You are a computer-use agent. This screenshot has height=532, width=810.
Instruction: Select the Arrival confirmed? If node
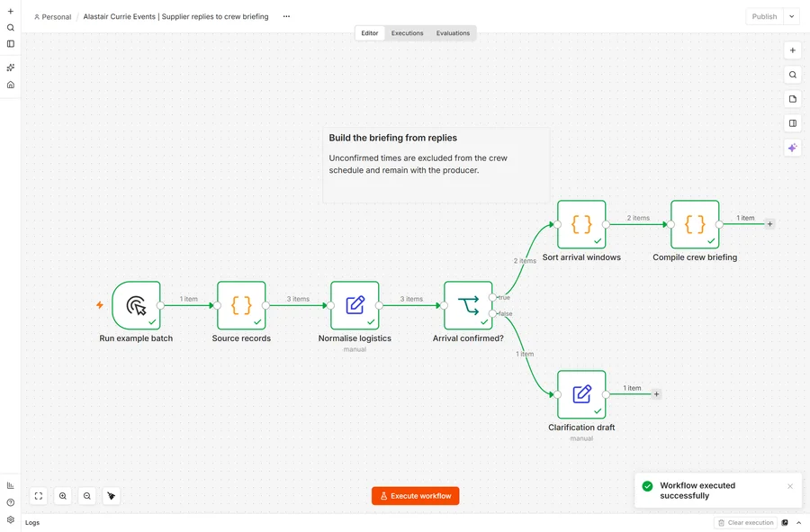click(468, 305)
